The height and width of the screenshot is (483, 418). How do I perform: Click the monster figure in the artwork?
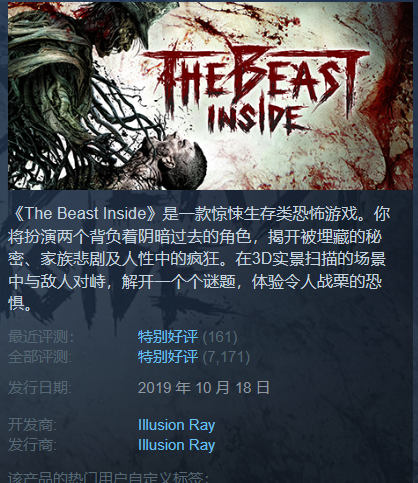tap(77, 77)
